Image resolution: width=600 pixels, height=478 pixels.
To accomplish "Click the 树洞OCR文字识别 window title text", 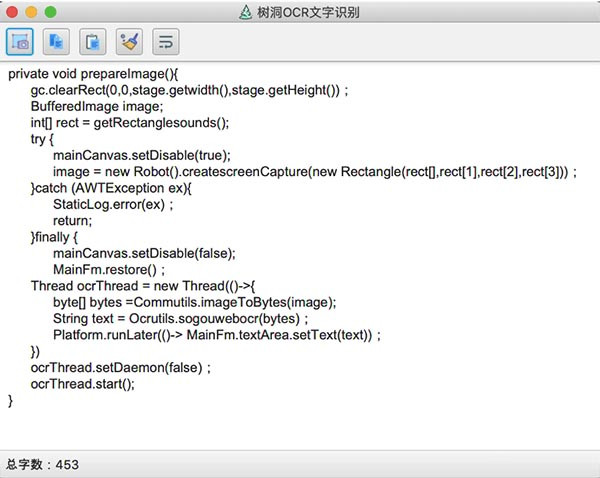I will pos(308,12).
